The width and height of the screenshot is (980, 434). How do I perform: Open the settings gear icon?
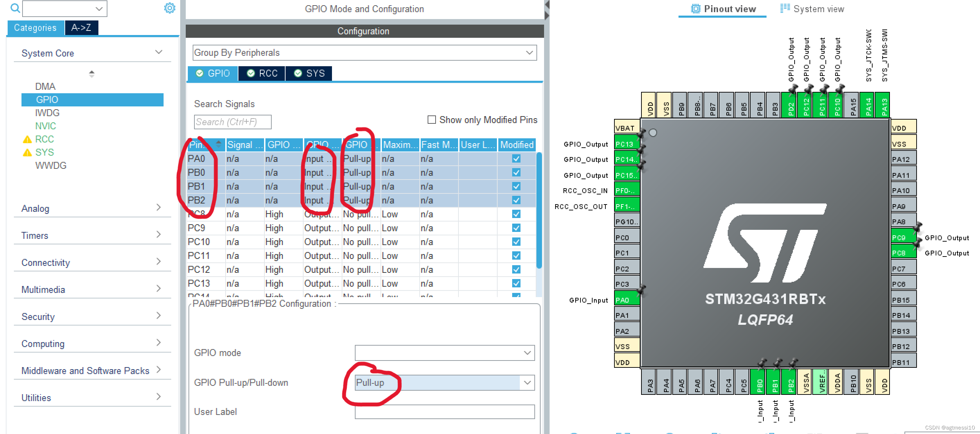[169, 8]
